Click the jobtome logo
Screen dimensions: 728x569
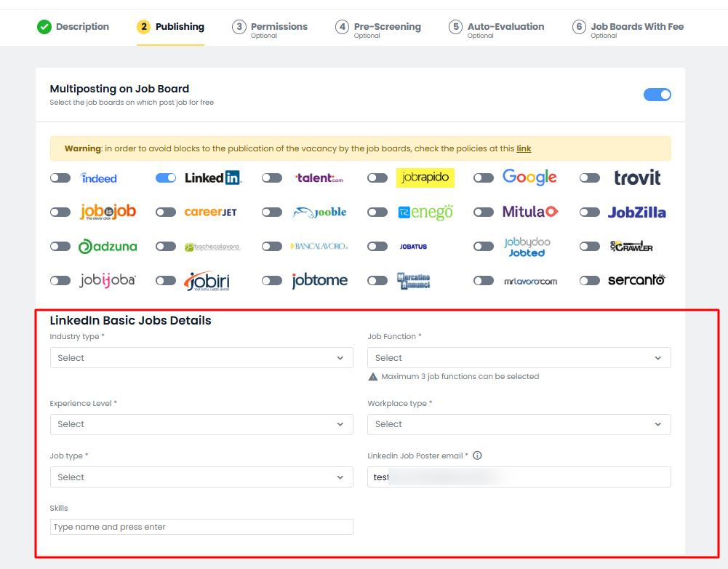point(320,281)
